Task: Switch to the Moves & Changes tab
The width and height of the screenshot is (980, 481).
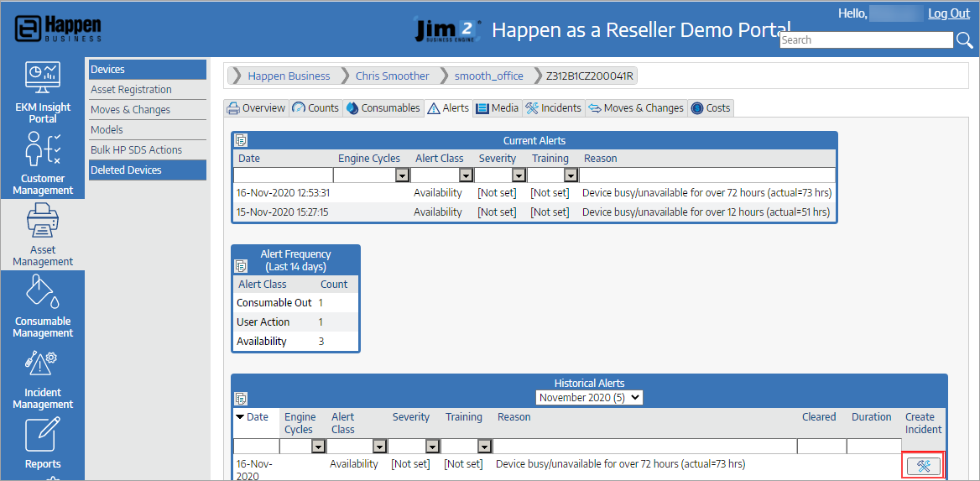Action: [x=636, y=108]
